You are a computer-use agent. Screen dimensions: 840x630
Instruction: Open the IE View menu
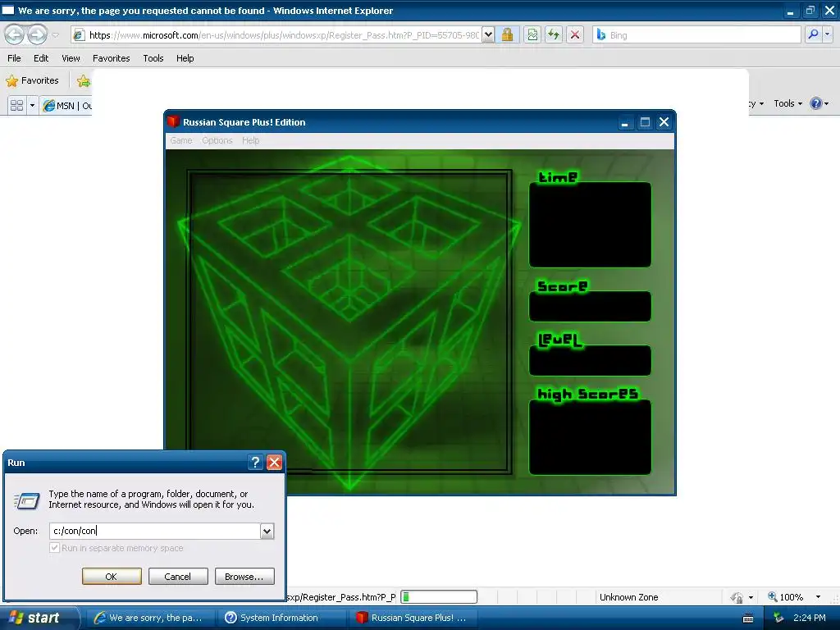[x=71, y=58]
